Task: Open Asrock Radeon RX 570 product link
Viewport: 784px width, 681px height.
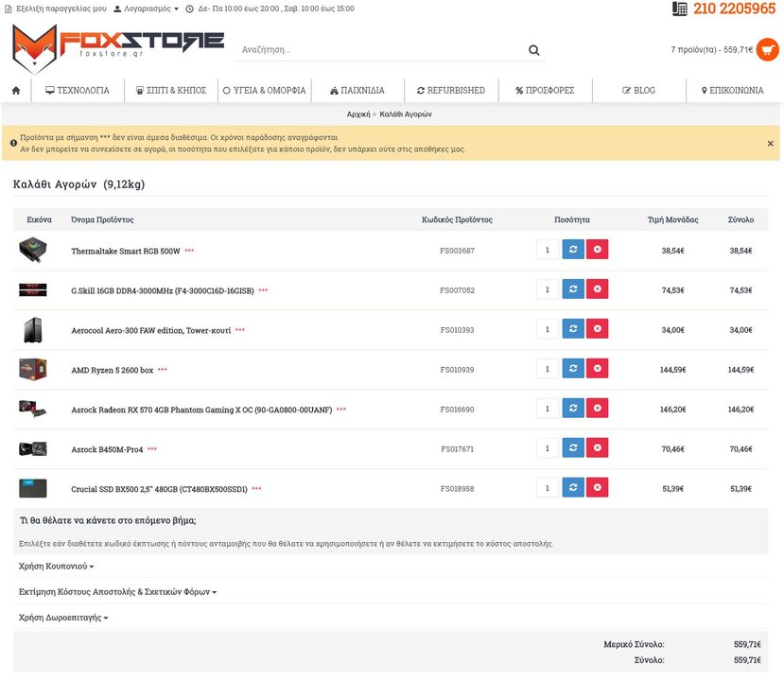Action: (x=201, y=410)
